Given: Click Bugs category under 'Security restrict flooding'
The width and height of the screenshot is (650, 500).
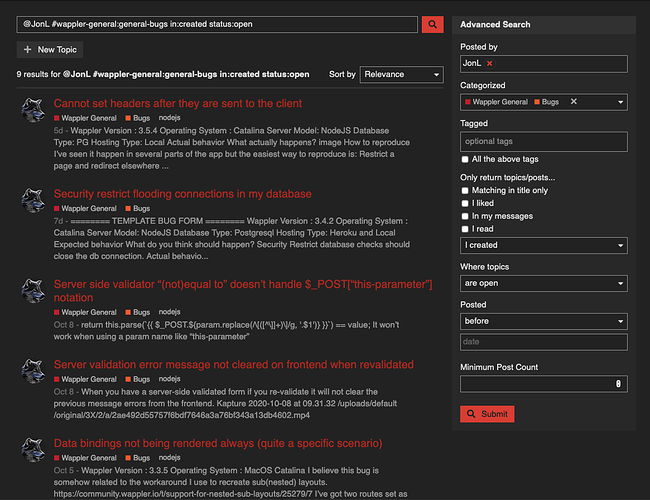Looking at the screenshot, I should (138, 209).
